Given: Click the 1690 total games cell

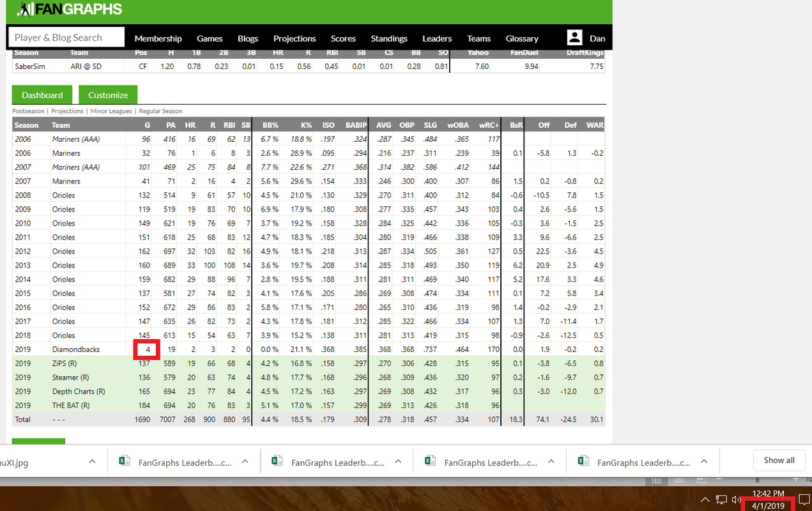Looking at the screenshot, I should point(142,420).
